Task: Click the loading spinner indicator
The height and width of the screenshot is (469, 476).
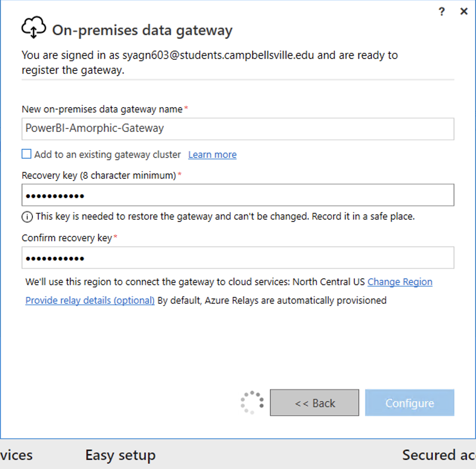Action: (x=252, y=403)
